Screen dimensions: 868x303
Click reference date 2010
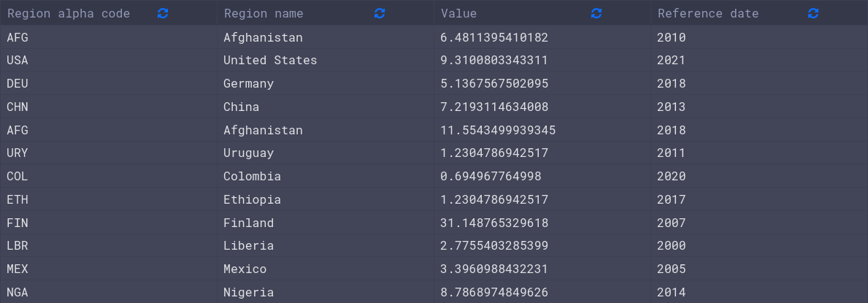coord(672,38)
